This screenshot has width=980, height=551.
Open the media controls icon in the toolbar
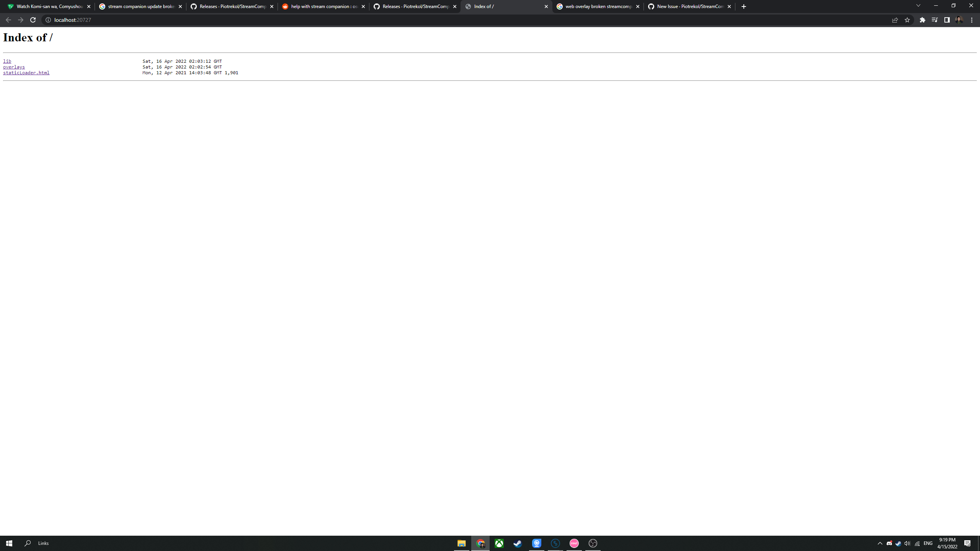(935, 20)
